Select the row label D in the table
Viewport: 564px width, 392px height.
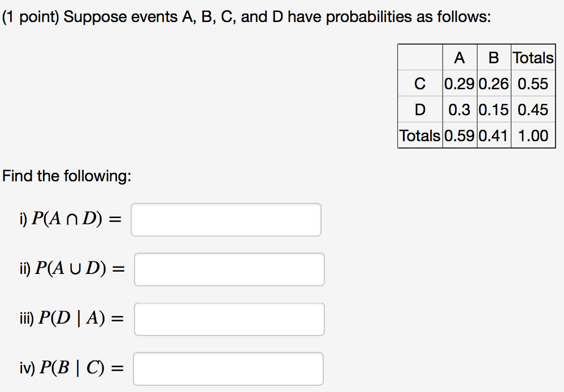[x=419, y=110]
